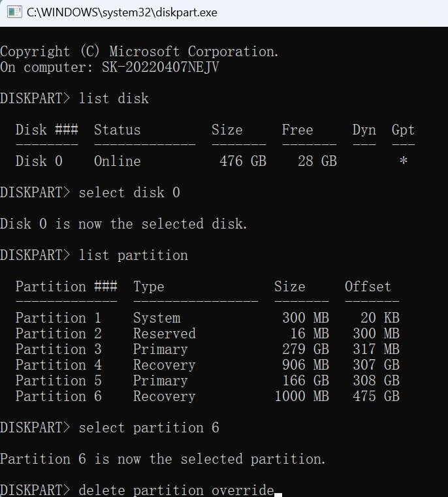Click the 1000 MB size of Partition 6

(302, 396)
